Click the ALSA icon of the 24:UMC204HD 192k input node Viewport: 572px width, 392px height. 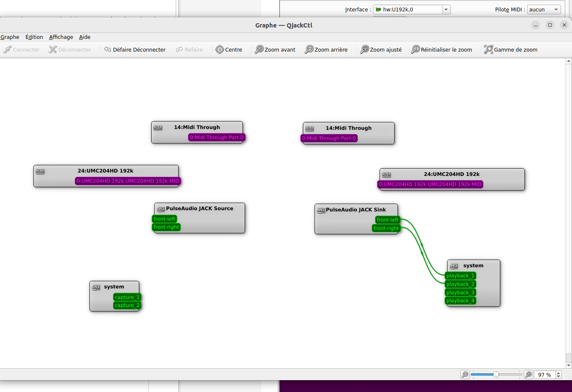pos(387,175)
